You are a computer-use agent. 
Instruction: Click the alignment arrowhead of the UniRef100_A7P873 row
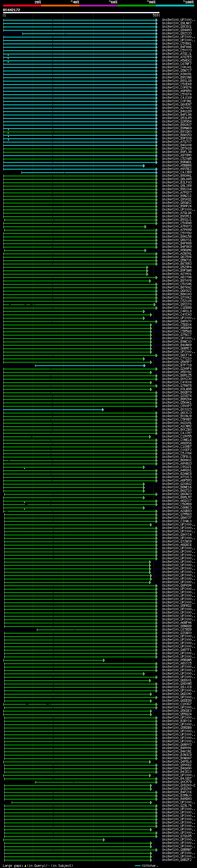point(146,227)
